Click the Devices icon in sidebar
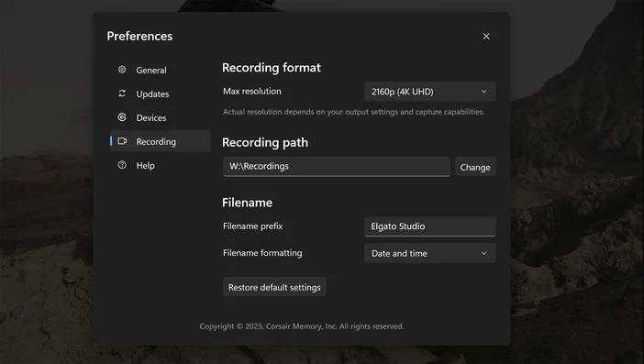Viewport: 644px width, 364px height. click(122, 117)
